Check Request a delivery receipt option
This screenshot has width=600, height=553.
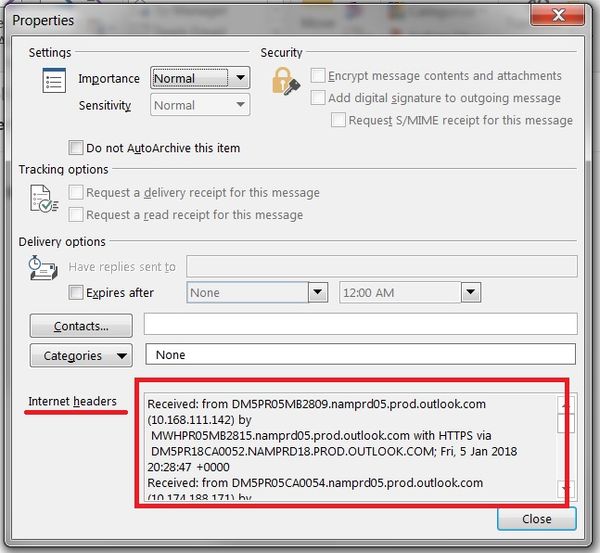pyautogui.click(x=76, y=192)
